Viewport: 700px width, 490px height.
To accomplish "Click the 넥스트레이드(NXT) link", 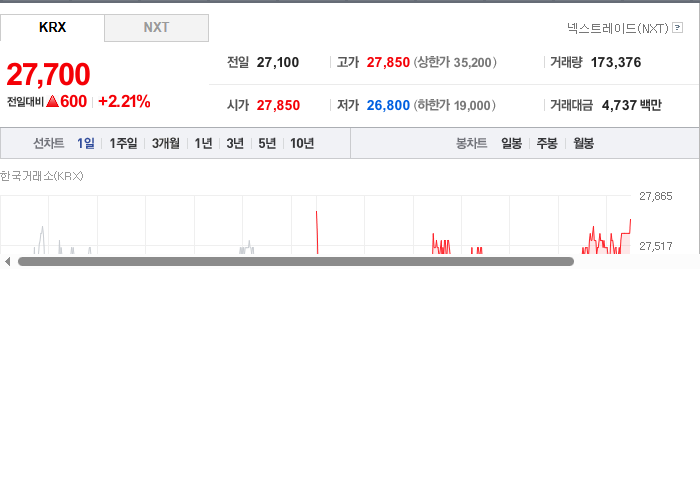I will [618, 29].
